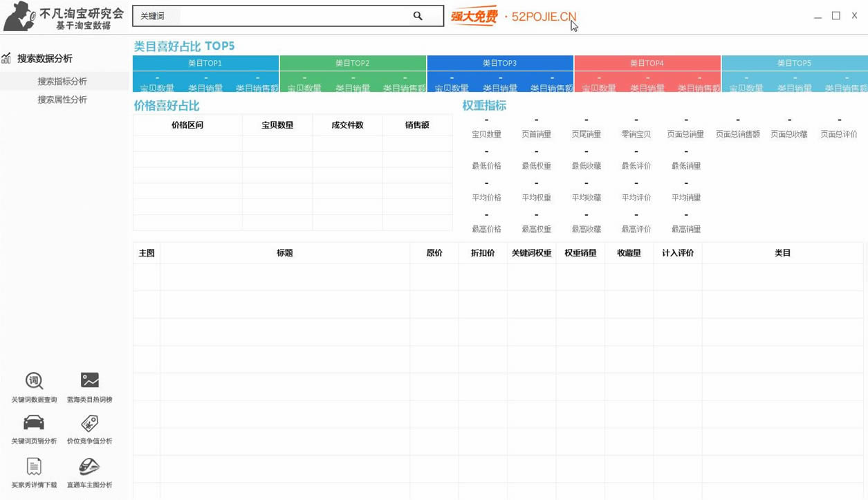Viewport: 868px width, 500px height.
Task: Launch 关键词页销分析 car icon
Action: 34,423
